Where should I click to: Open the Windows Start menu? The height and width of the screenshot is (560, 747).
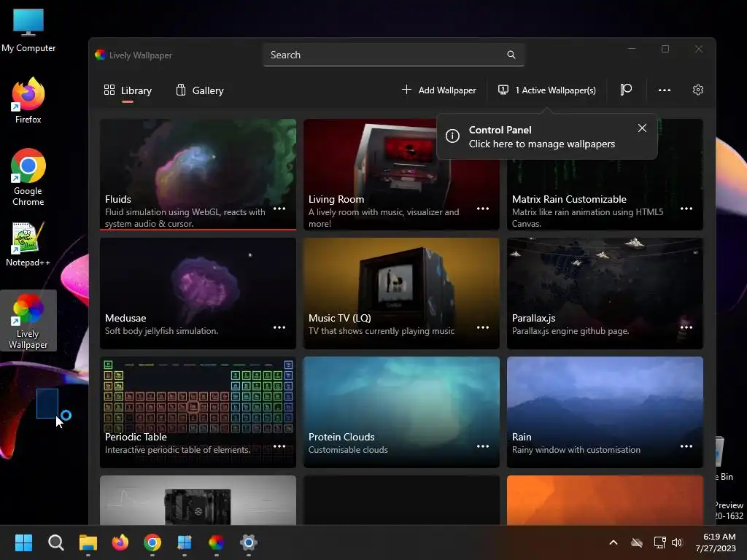point(23,542)
